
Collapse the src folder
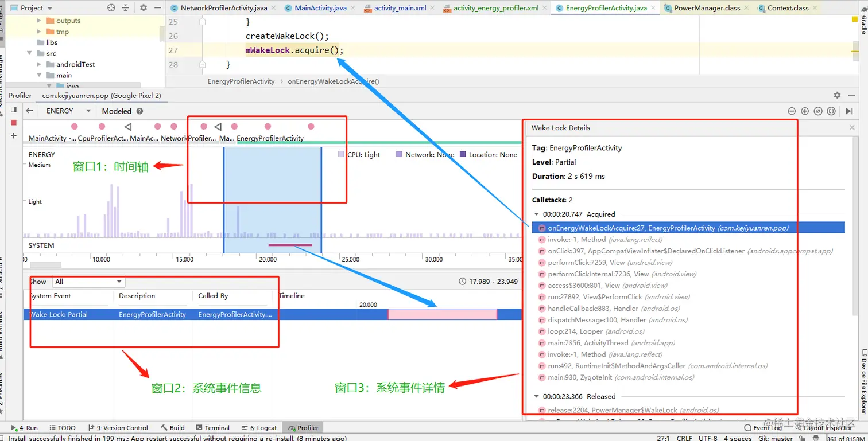click(29, 53)
